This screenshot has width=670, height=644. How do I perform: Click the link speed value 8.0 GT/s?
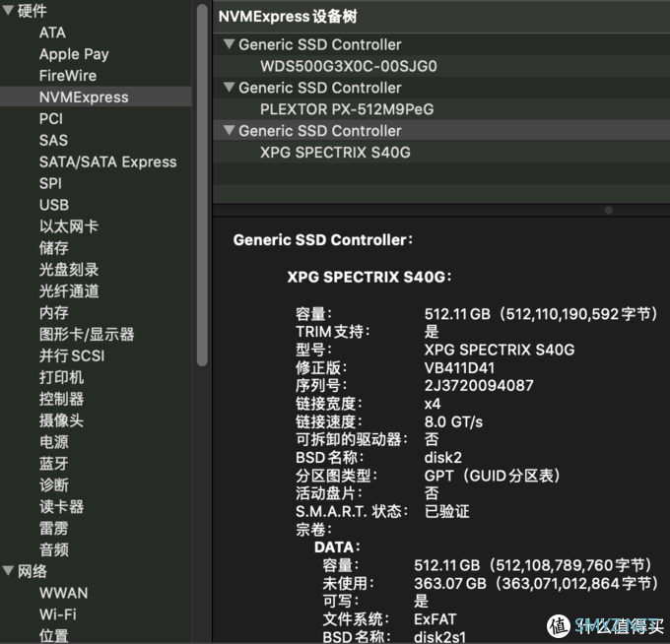click(453, 421)
